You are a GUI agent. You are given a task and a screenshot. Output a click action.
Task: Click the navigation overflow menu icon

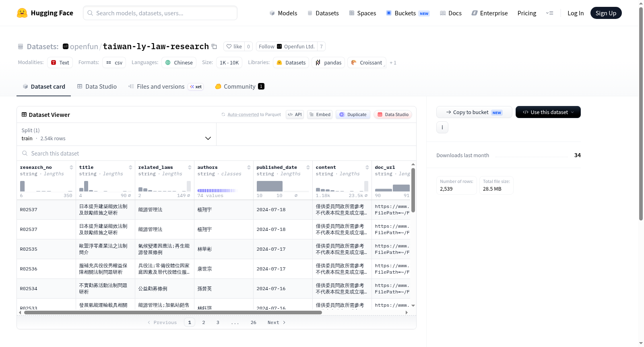tap(549, 13)
